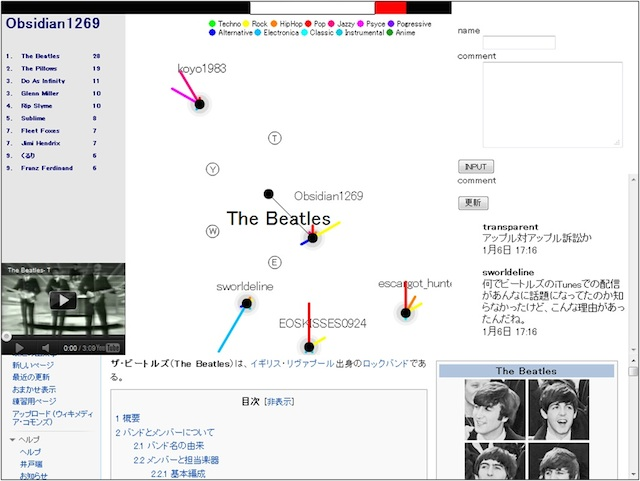Select Fleet Foxes in artist ranking

(40, 131)
